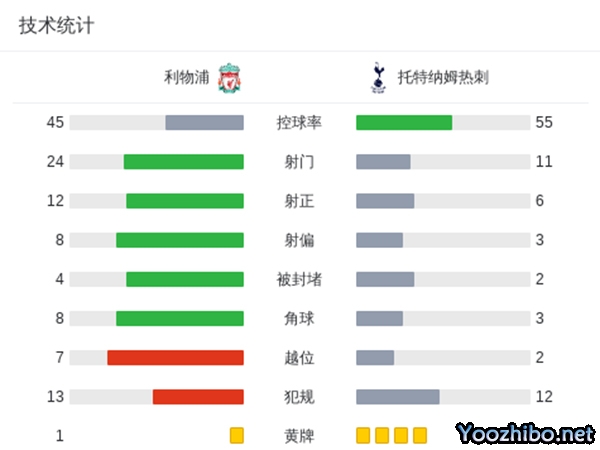
Task: Click Tottenham's first yellow card icon
Action: coord(363,435)
